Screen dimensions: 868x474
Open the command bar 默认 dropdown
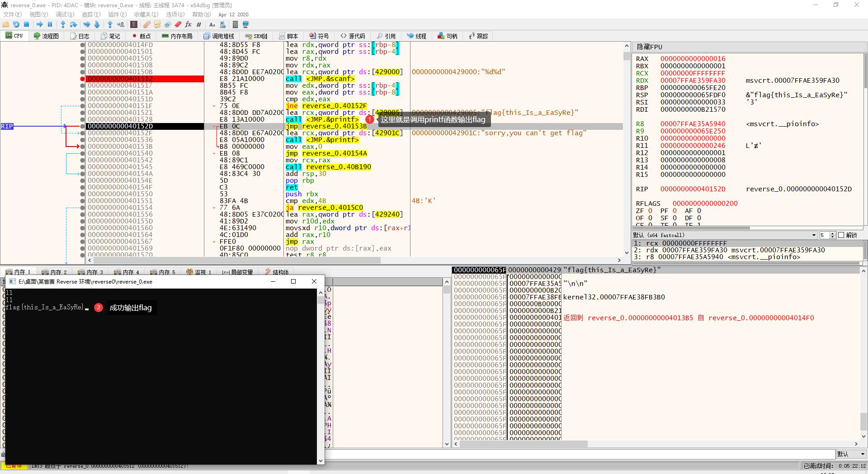[850, 454]
